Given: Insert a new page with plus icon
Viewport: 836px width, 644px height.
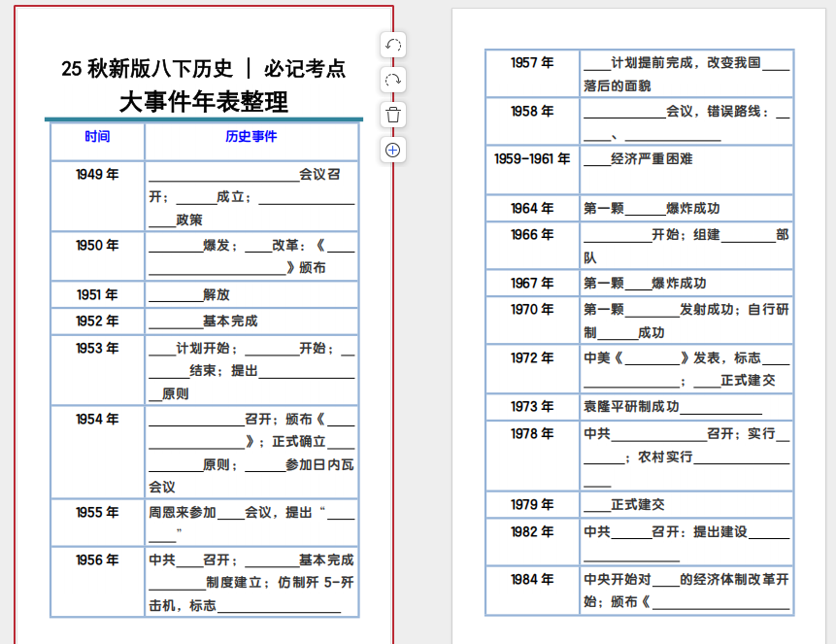Looking at the screenshot, I should (393, 150).
